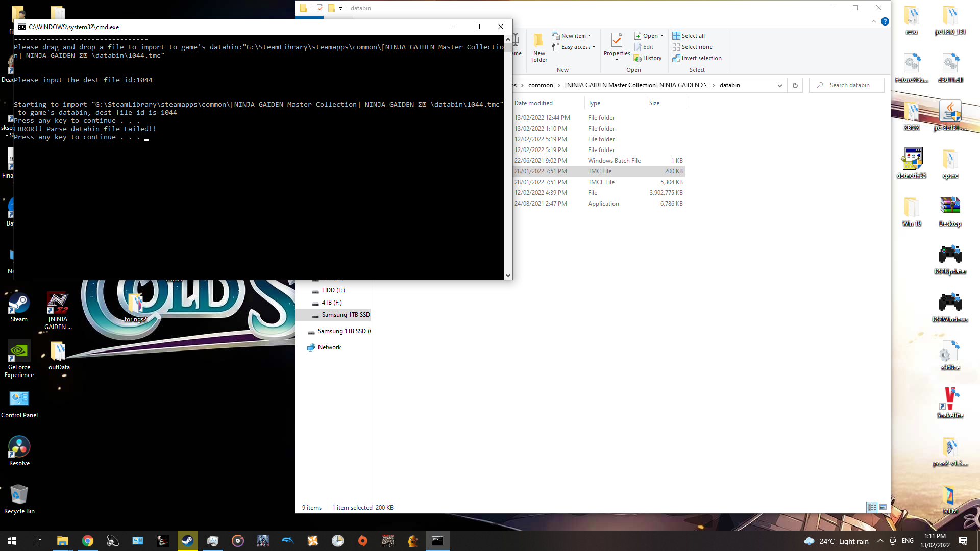Select the MEM desktop icon
This screenshot has height=551, width=980.
[950, 499]
